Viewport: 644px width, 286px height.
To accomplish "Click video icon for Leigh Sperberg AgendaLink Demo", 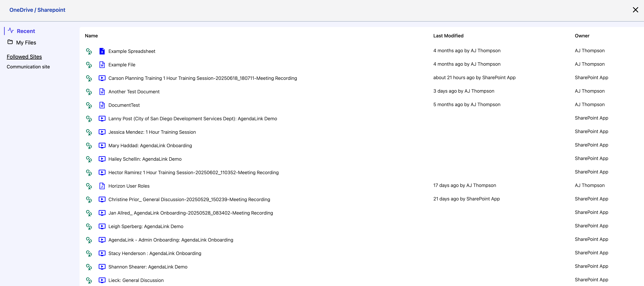I will [102, 227].
